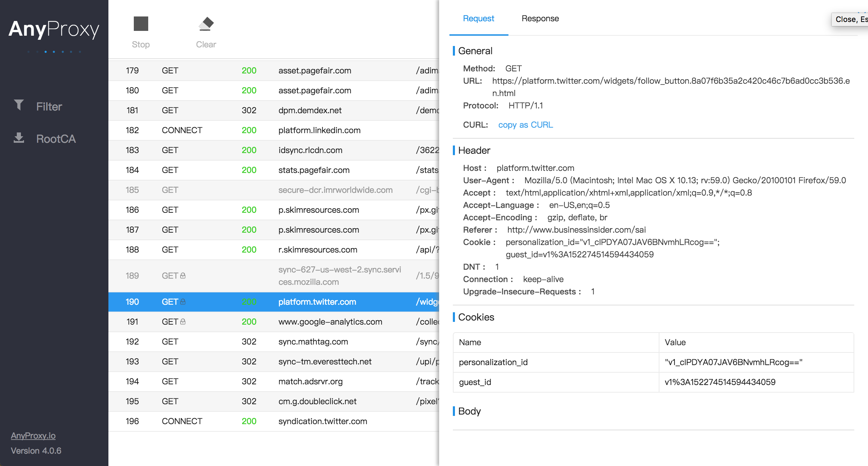Open the Filter funnel icon
The width and height of the screenshot is (868, 466).
click(x=19, y=105)
